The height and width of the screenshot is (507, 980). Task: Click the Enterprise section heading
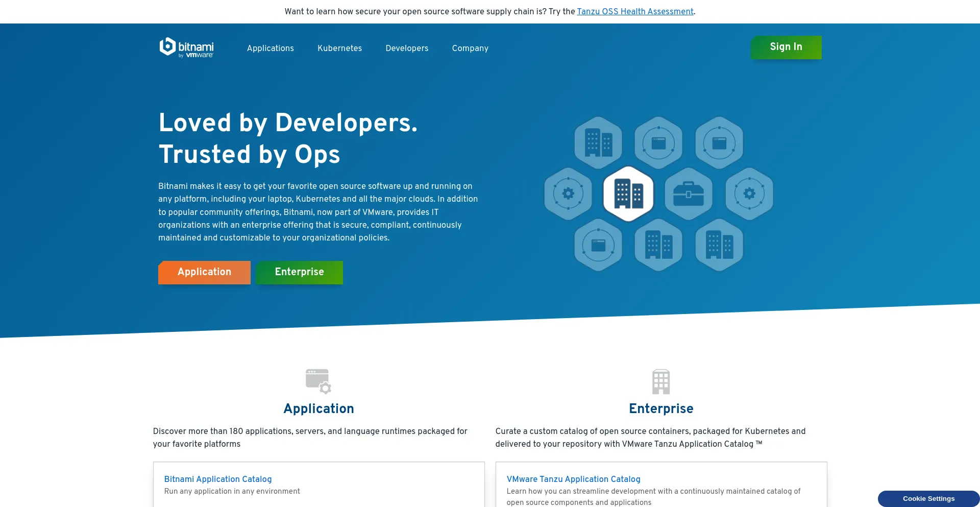(x=661, y=408)
